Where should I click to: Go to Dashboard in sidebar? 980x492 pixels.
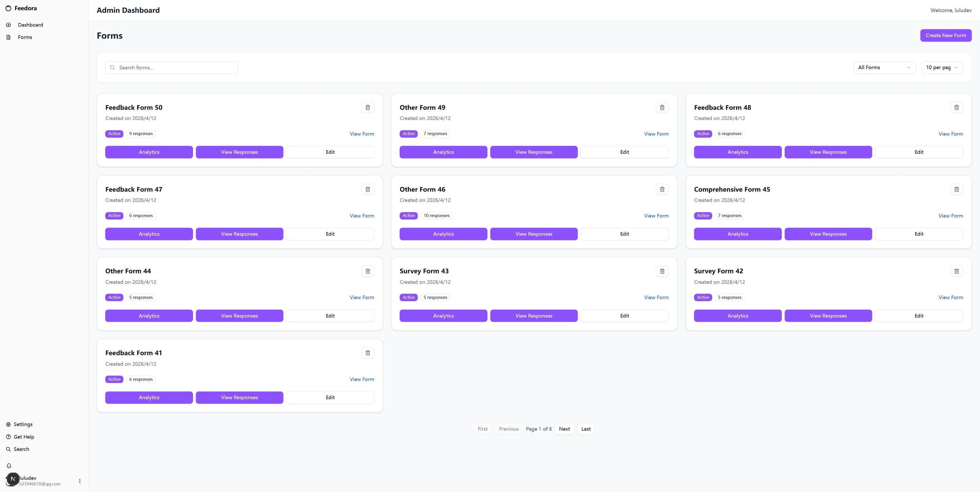(30, 25)
